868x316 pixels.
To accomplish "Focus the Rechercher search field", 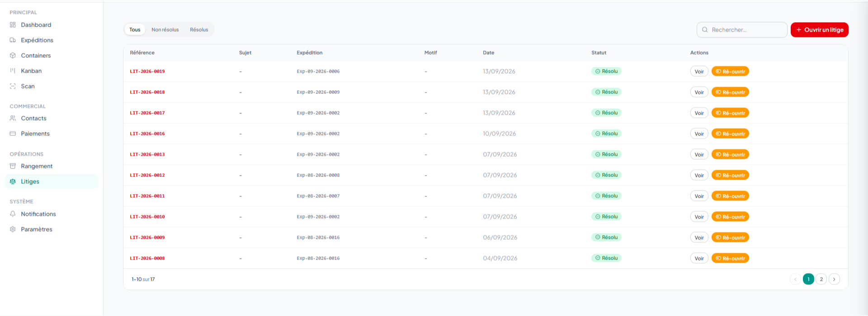I will pos(741,30).
